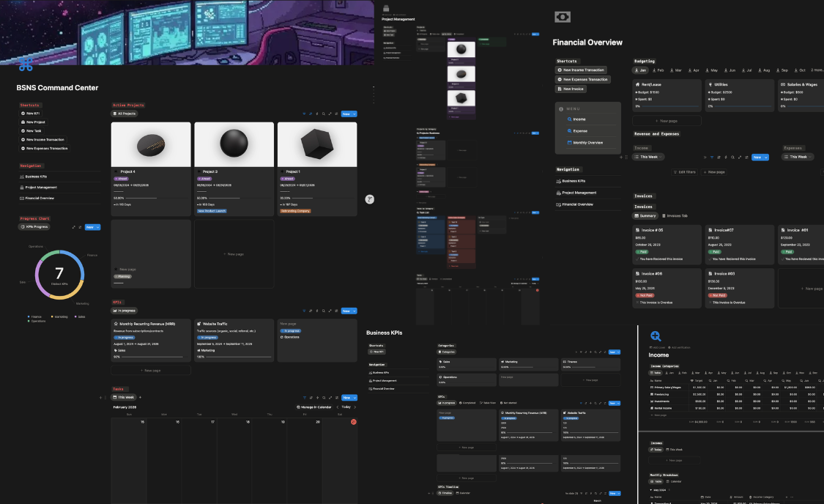
Task: Open the Financial Overview money page icon
Action: coord(562,17)
